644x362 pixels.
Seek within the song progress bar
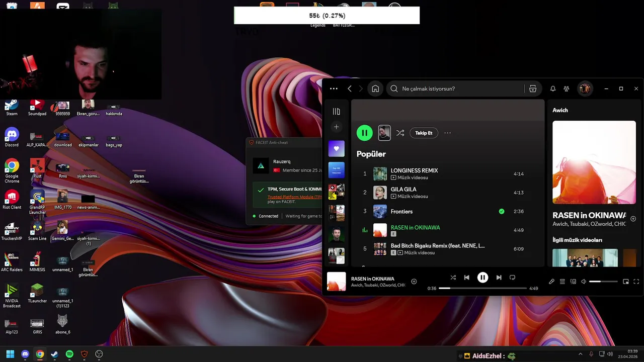[x=482, y=288]
